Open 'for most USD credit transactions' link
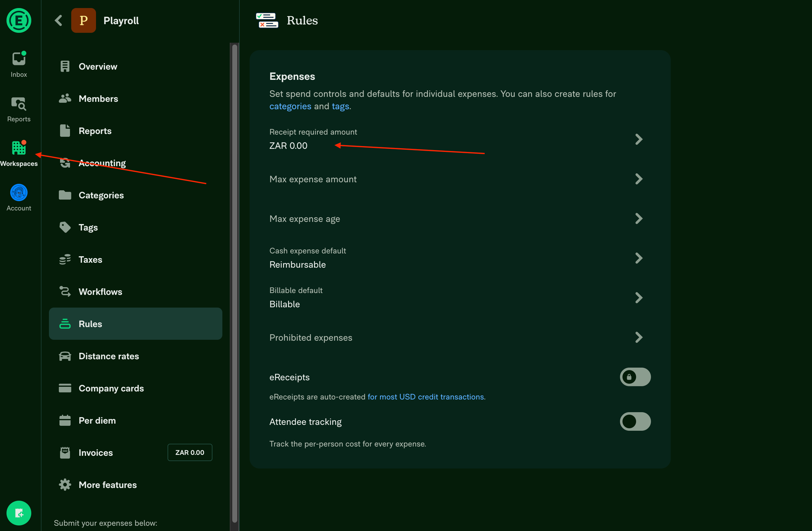 tap(426, 397)
